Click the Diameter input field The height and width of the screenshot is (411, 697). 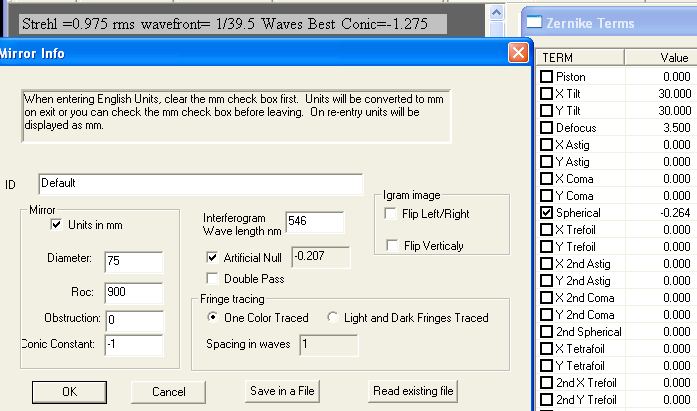(x=134, y=261)
